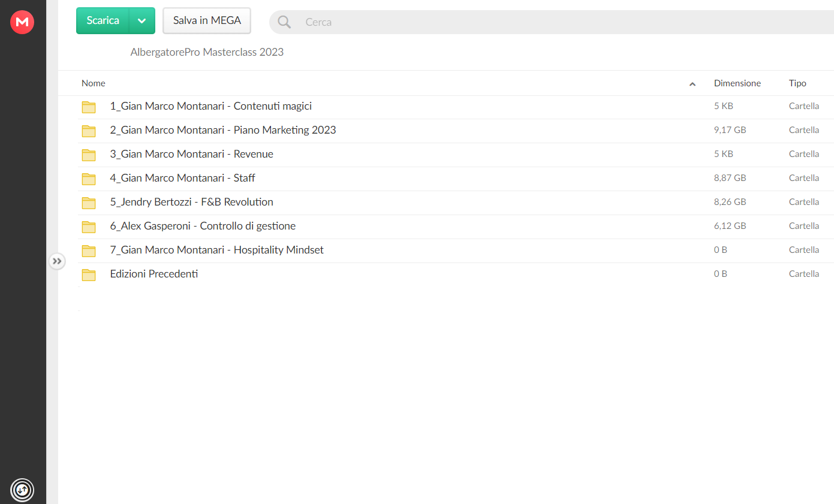Click the Nome column header
Viewport: 834px width, 504px height.
coord(94,83)
